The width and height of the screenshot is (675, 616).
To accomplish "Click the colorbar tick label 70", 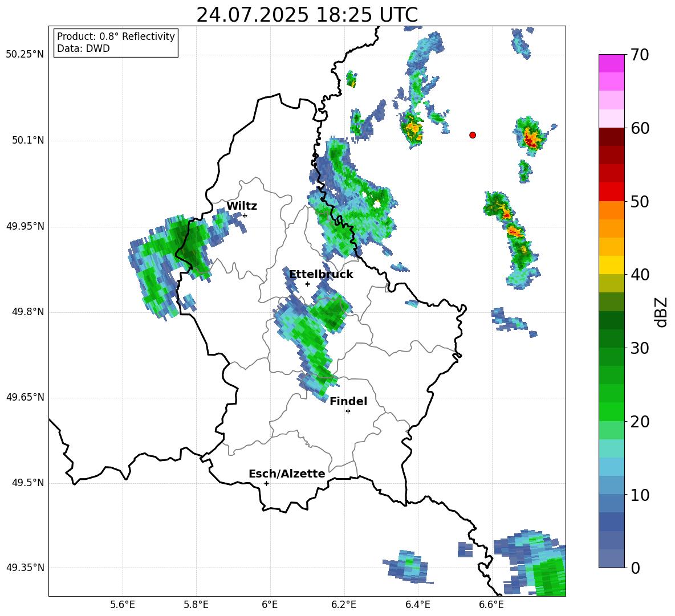I will [x=640, y=55].
